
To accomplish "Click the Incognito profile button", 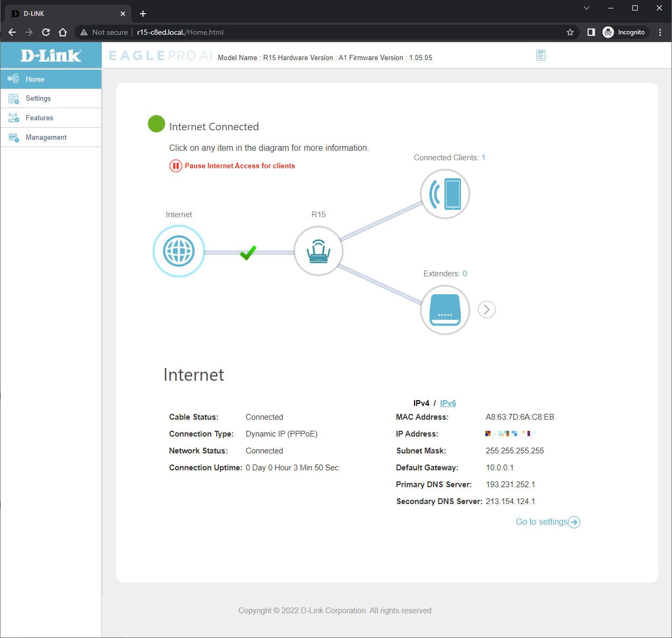I will 625,32.
